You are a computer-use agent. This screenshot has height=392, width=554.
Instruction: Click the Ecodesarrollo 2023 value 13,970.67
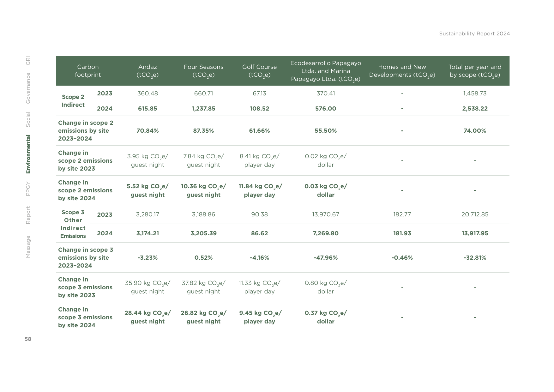point(326,214)
